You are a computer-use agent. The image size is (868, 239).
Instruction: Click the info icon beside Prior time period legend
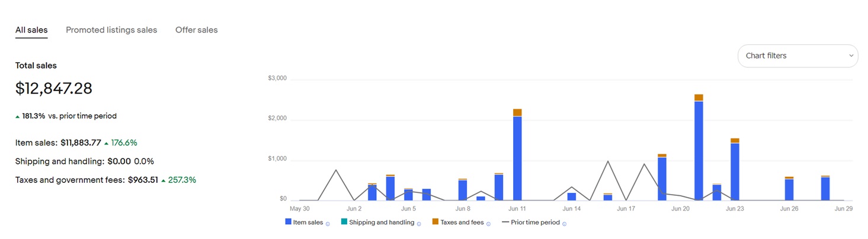[x=564, y=224]
